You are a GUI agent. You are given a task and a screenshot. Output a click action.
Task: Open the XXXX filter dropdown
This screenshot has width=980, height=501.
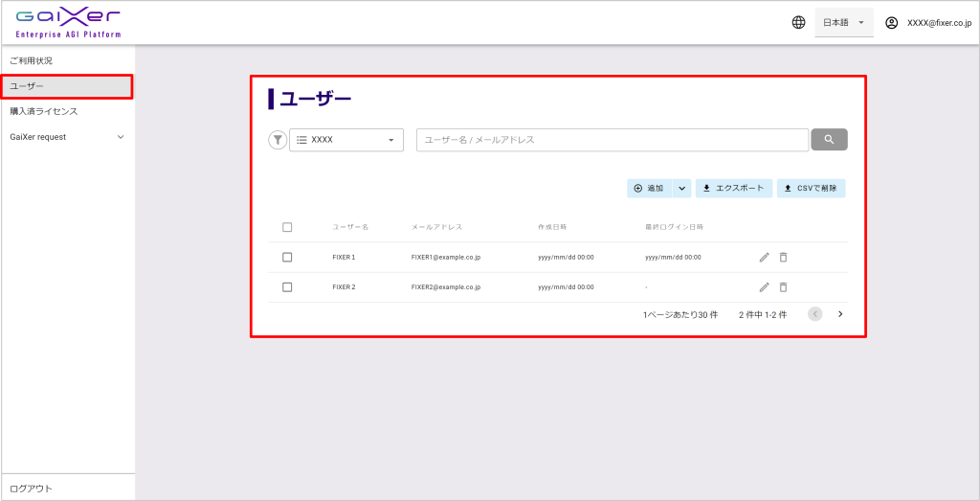pos(346,140)
